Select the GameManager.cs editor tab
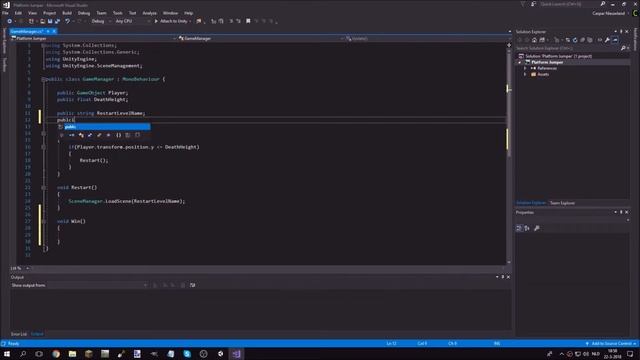Image resolution: width=640 pixels, height=360 pixels. [27, 31]
